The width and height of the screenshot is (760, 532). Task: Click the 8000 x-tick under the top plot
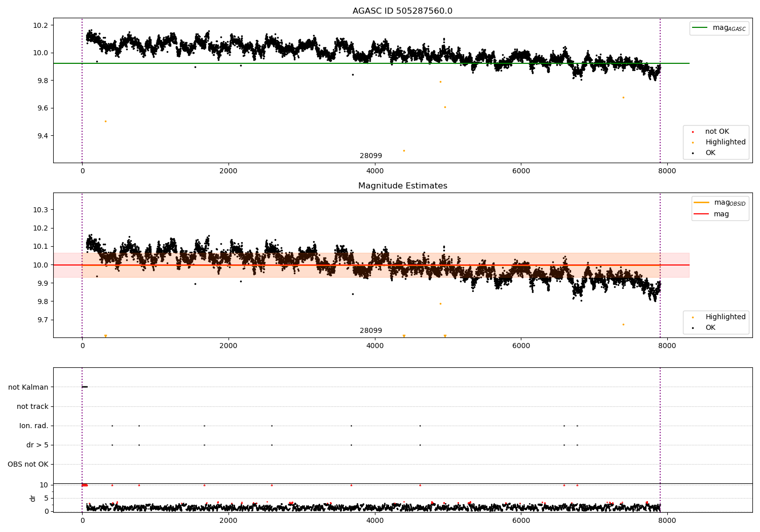coord(667,171)
